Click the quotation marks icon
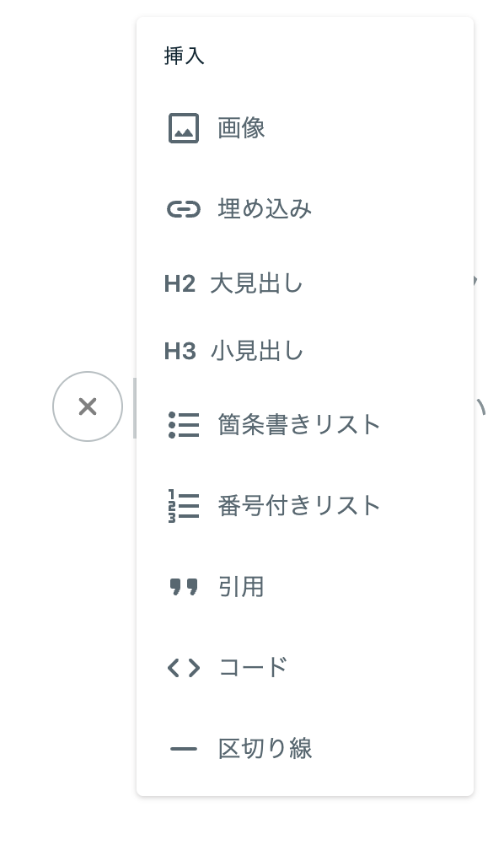The height and width of the screenshot is (845, 504). point(184,587)
